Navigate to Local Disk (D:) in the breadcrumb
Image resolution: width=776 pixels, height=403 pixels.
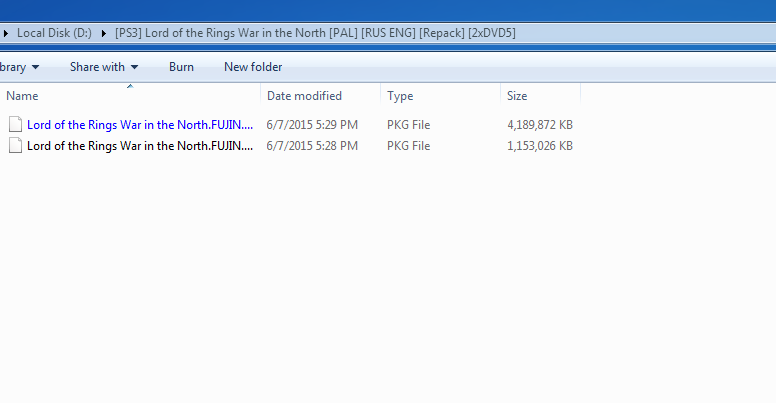pos(54,33)
